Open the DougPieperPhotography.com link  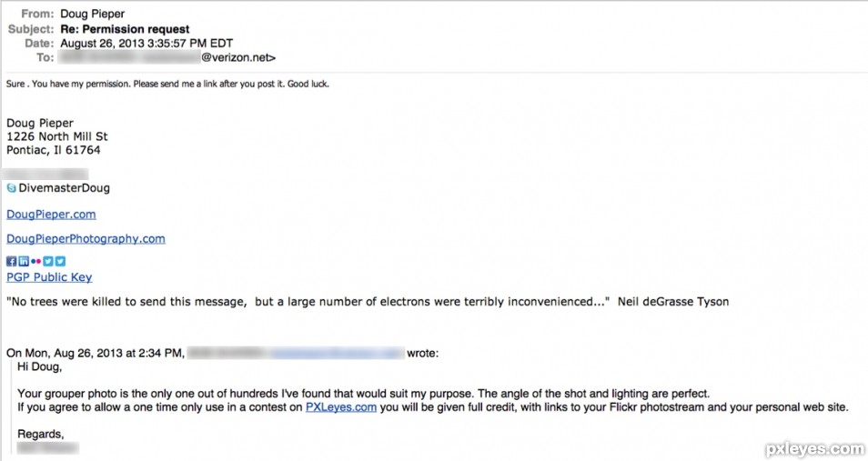pyautogui.click(x=86, y=238)
